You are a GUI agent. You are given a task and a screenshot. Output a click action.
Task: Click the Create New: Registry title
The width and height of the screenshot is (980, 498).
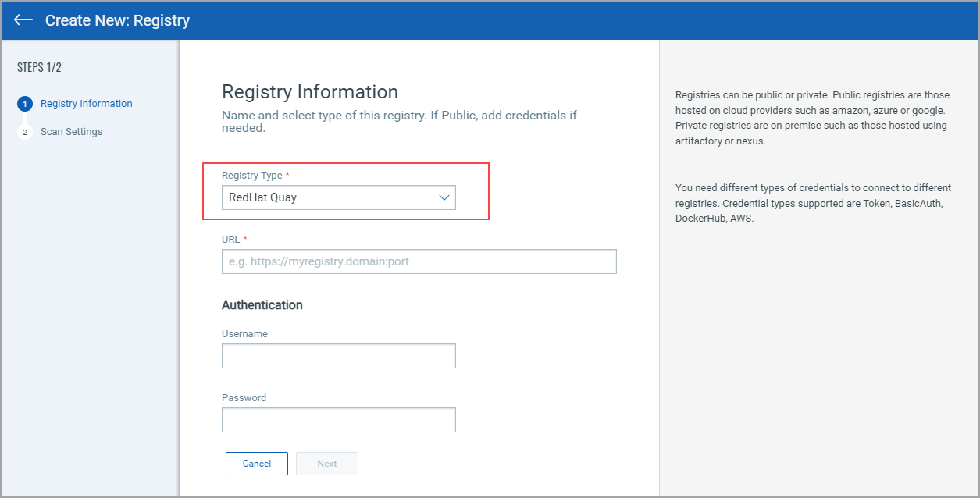tap(117, 20)
